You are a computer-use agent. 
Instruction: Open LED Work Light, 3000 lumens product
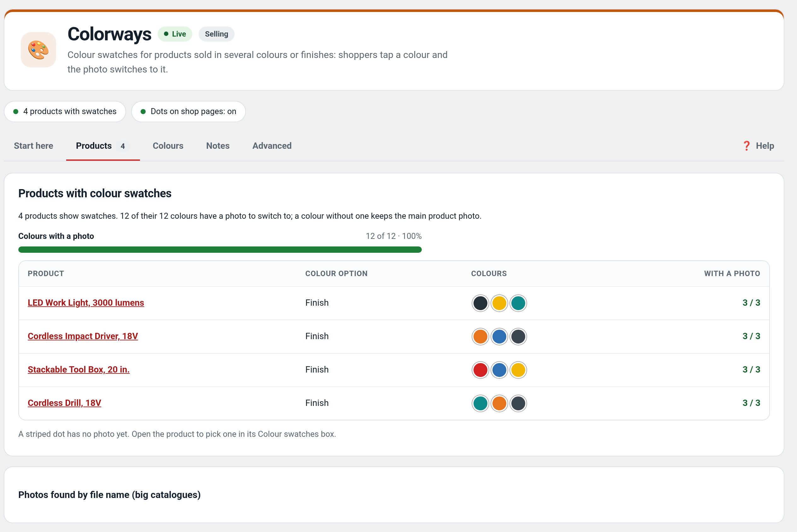86,303
